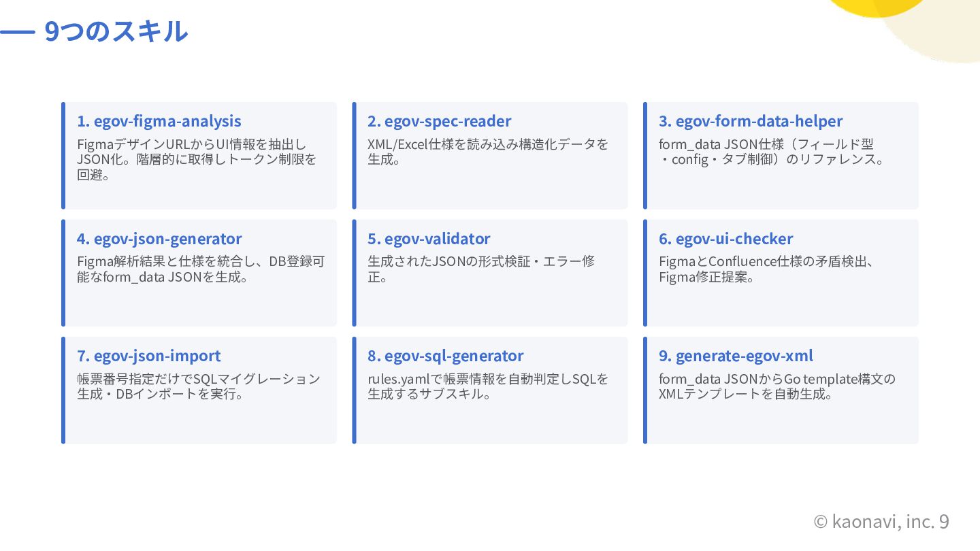The image size is (980, 551).
Task: Open the '7. egov-json-import' heading
Action: [149, 356]
